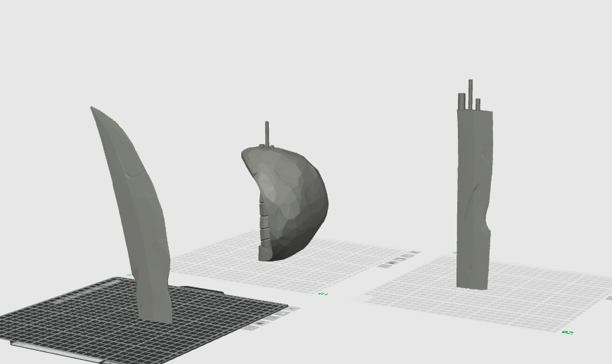
Task: Click the green plate number label at right plate corner
Action: coord(568,332)
